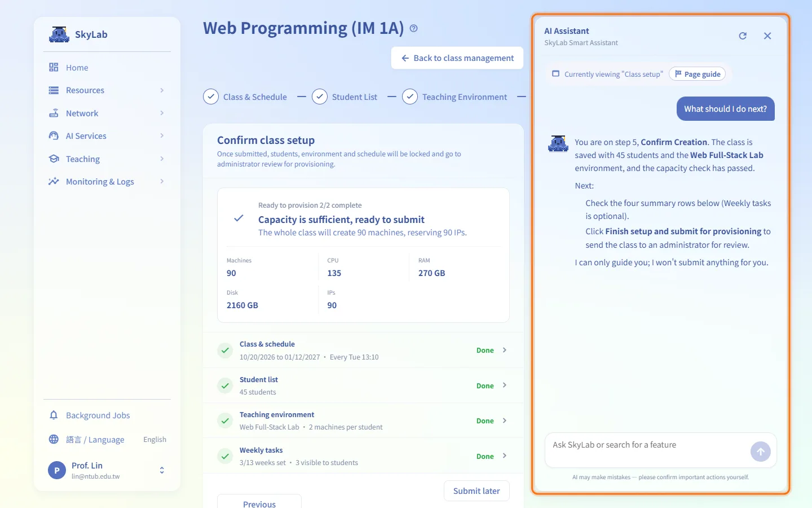
Task: Open the Student list summary row chevron
Action: point(505,386)
